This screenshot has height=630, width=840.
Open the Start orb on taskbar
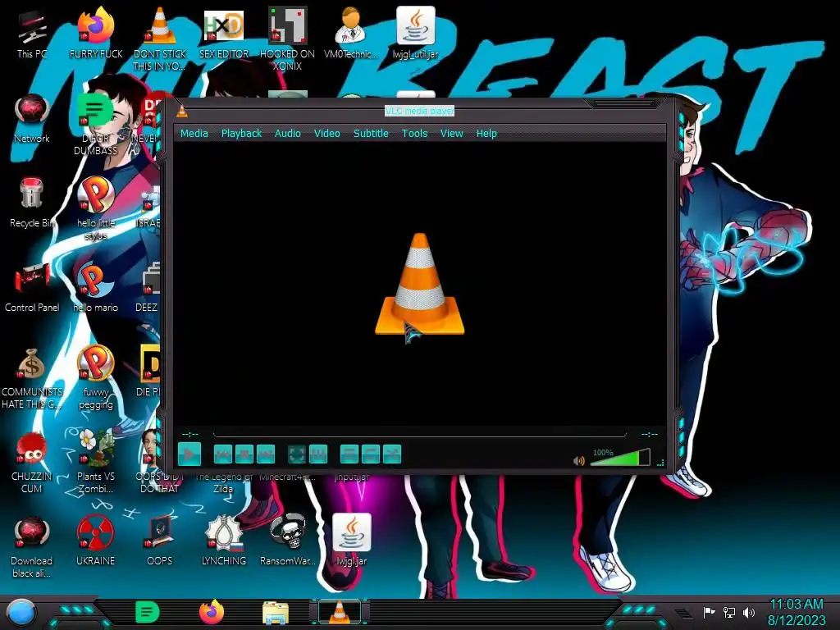21,612
